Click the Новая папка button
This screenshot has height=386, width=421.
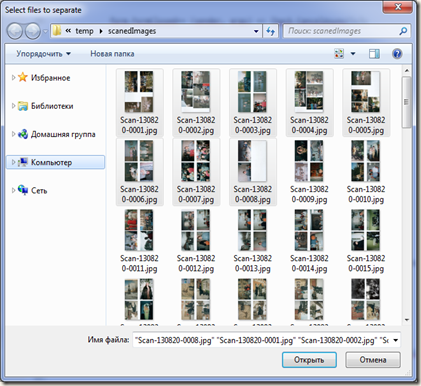(112, 54)
